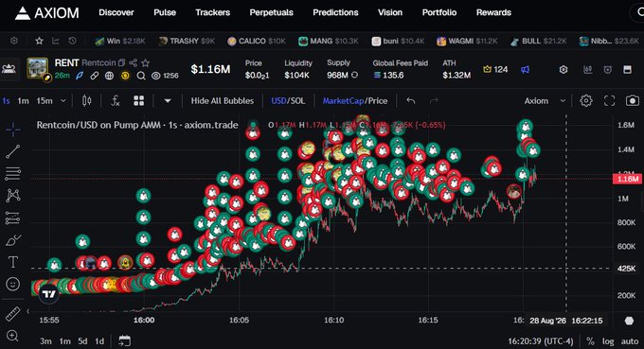Open the CALICO $10K ticker
This screenshot has width=644, height=349.
tap(257, 41)
